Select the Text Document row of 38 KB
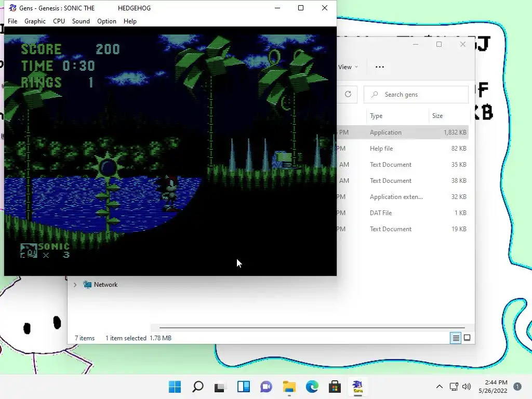This screenshot has width=532, height=399. (403, 180)
